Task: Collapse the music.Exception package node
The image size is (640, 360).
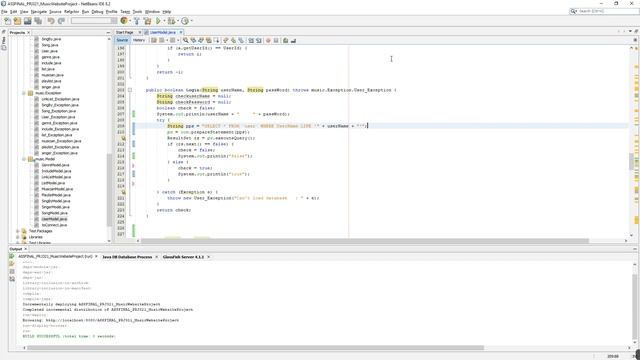Action: [x=24, y=93]
